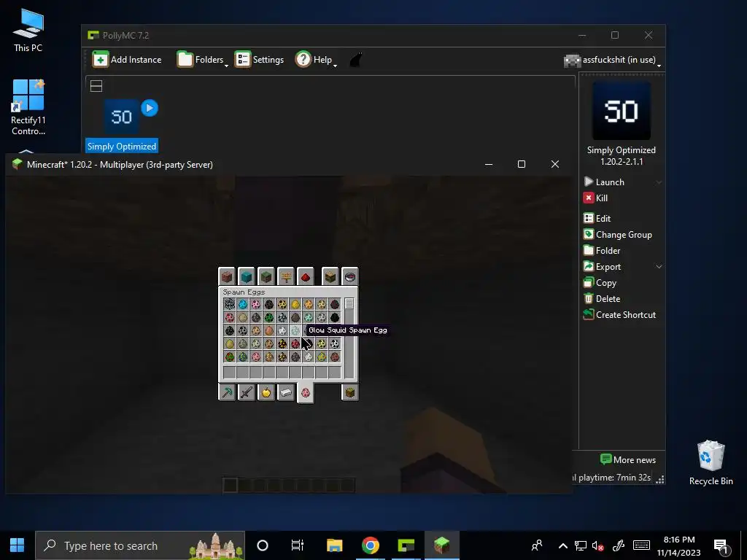Open the Tools tab with pickaxe icon
The image size is (747, 560).
coord(227,392)
